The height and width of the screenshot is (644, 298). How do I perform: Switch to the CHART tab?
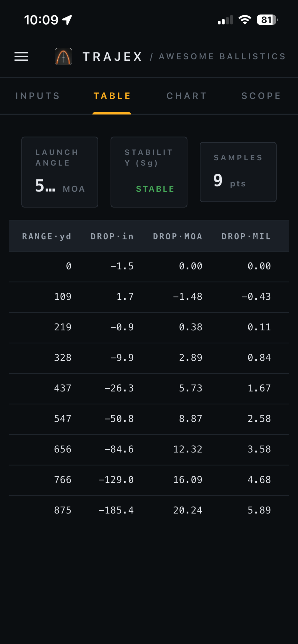point(187,96)
